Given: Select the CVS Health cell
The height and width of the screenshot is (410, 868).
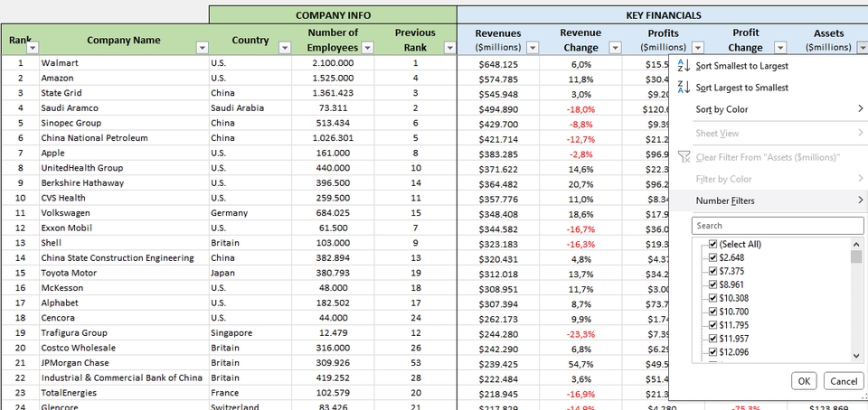Looking at the screenshot, I should [124, 198].
